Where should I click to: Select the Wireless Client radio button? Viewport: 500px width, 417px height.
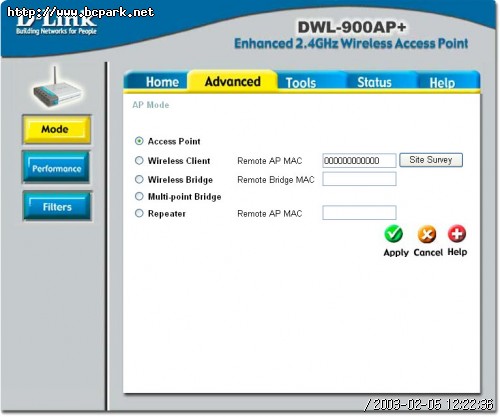(139, 161)
